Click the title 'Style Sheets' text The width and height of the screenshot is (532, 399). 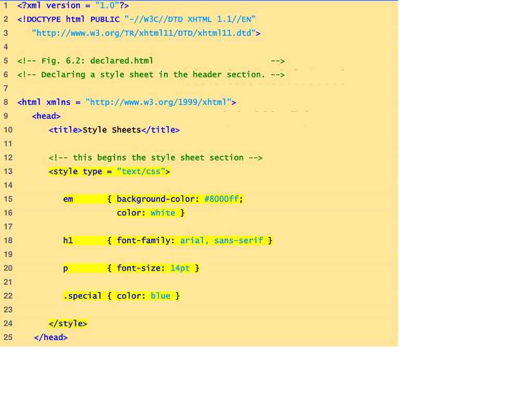[112, 130]
